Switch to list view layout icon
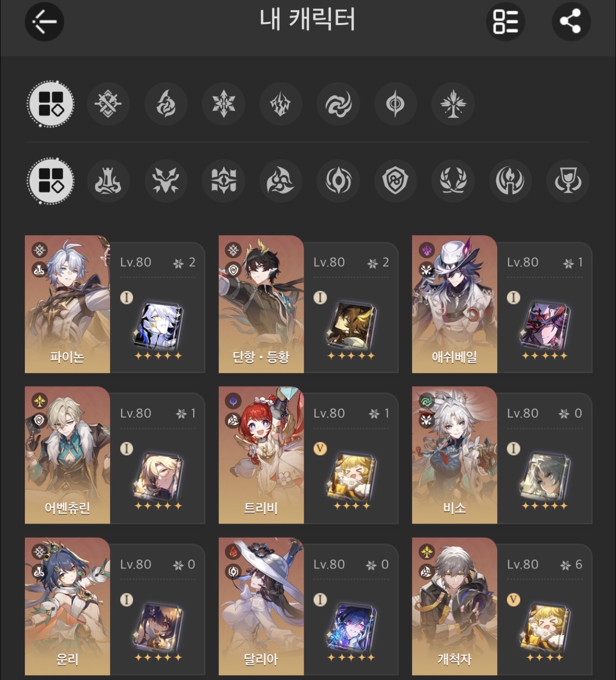This screenshot has height=680, width=616. pyautogui.click(x=506, y=22)
